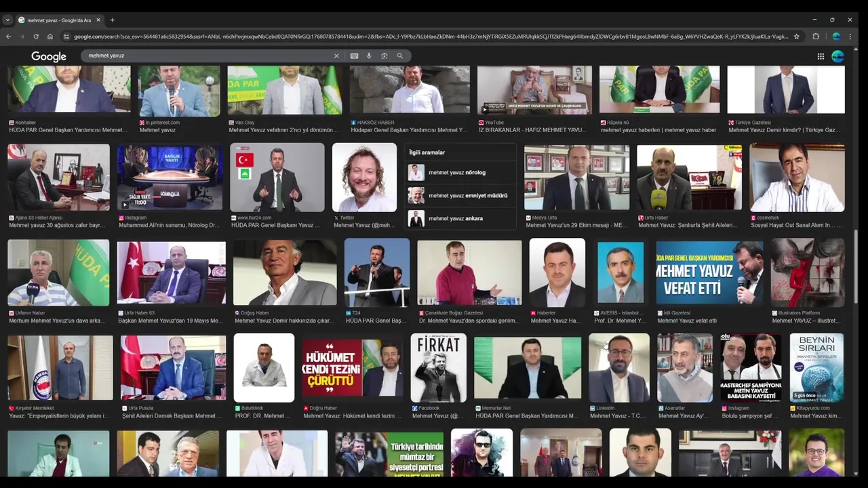Image resolution: width=868 pixels, height=488 pixels.
Task: Open the Kitapyurdu.com 'Mehmet Yavuz kim' caption
Action: coord(816,415)
